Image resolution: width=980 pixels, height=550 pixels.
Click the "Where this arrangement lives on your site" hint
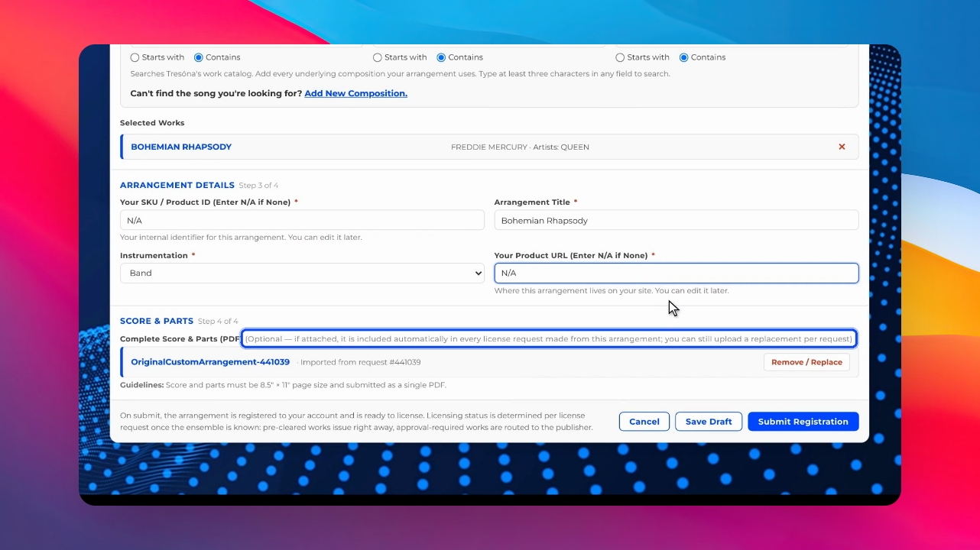[x=612, y=290]
